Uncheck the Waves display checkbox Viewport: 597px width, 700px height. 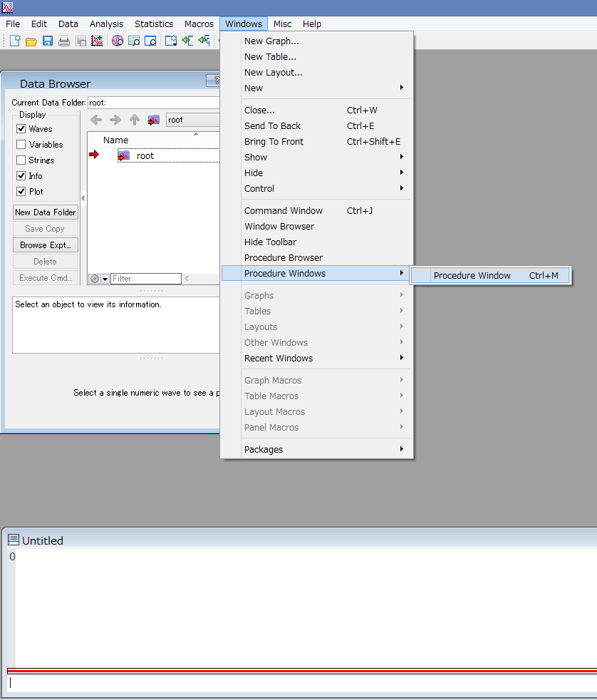(x=21, y=129)
